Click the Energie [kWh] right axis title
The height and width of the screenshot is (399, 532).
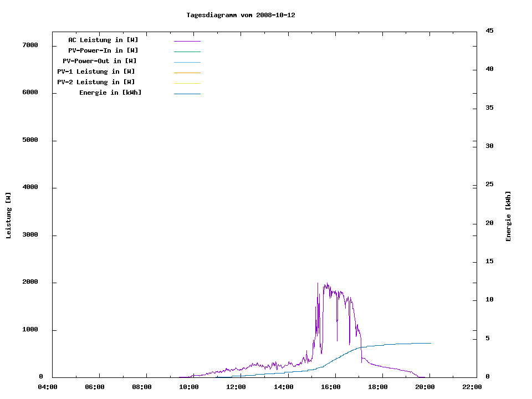(508, 216)
